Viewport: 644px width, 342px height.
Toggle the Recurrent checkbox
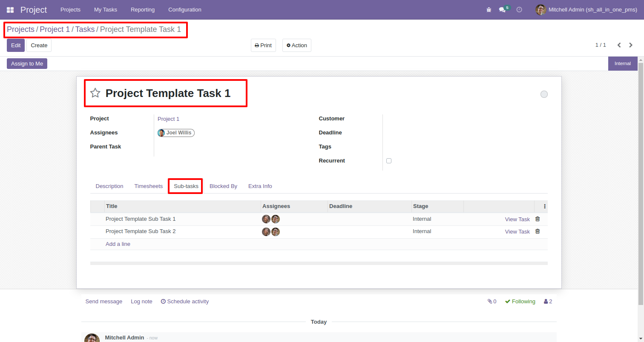389,161
